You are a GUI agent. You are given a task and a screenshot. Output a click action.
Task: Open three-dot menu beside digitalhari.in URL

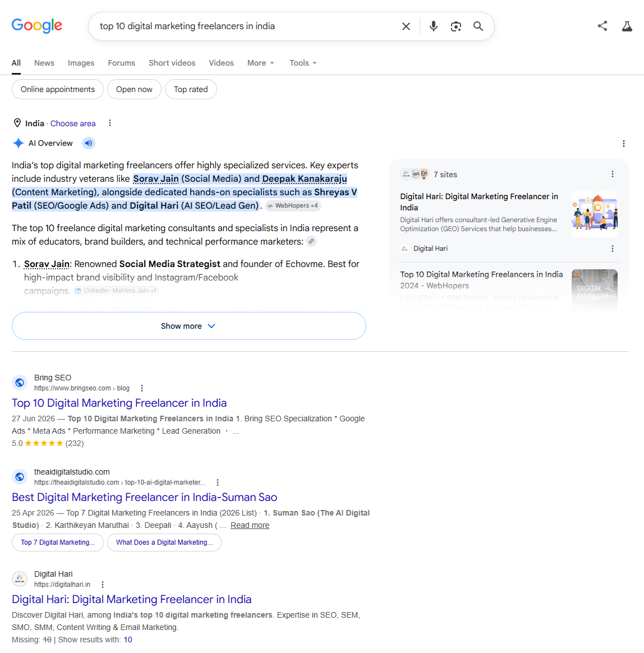pyautogui.click(x=103, y=585)
